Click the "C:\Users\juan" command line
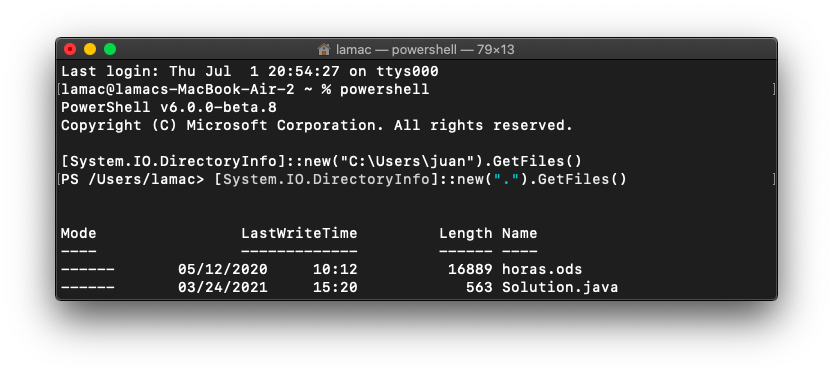833x374 pixels. tap(321, 161)
